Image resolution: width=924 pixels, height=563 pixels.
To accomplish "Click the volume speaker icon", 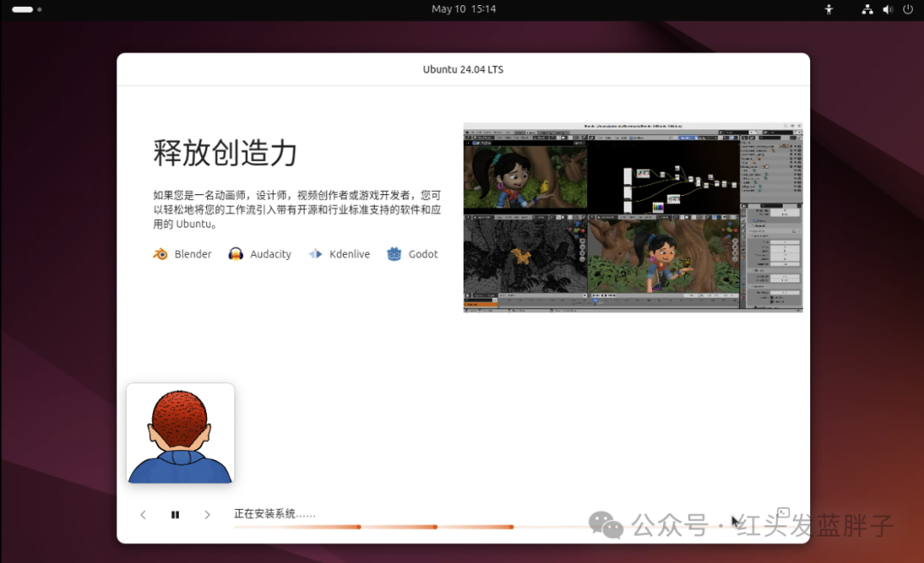I will click(x=886, y=9).
